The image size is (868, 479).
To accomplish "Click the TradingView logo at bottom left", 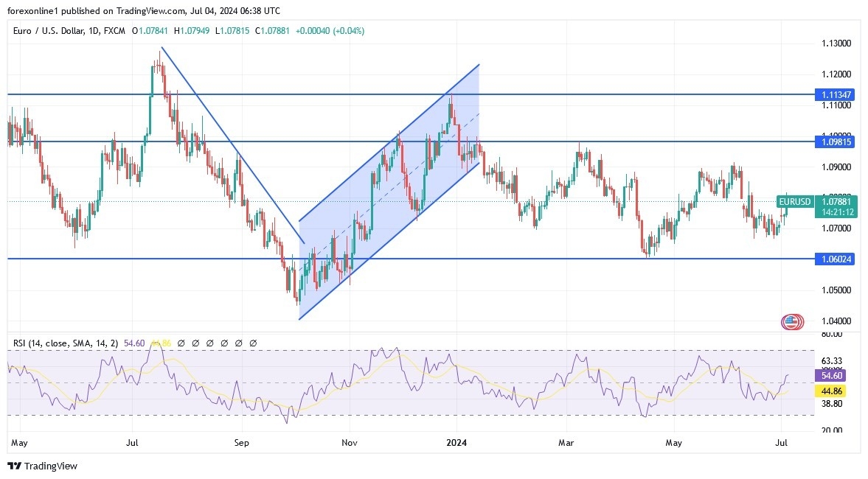I will pyautogui.click(x=42, y=466).
